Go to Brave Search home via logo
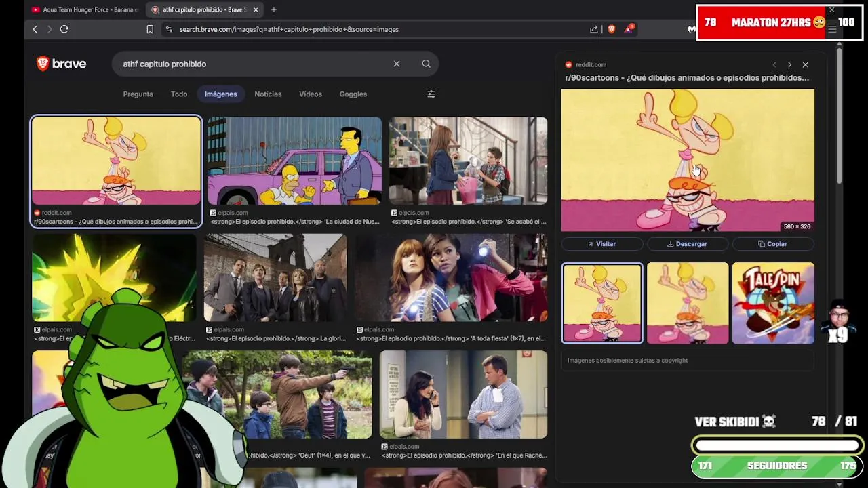This screenshot has width=868, height=488. pyautogui.click(x=61, y=64)
